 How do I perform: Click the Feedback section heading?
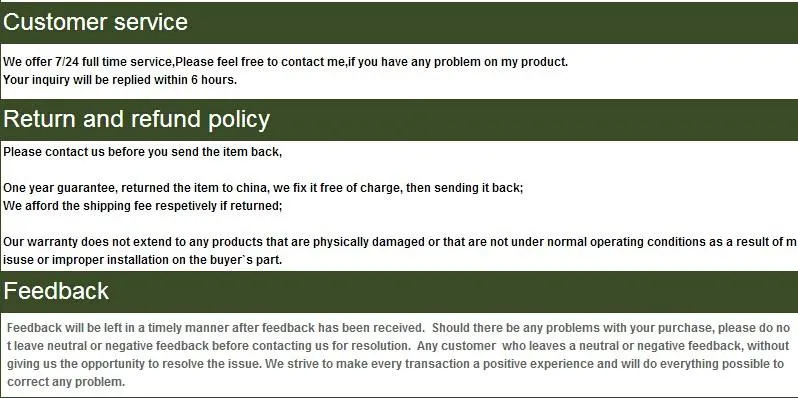coord(56,291)
